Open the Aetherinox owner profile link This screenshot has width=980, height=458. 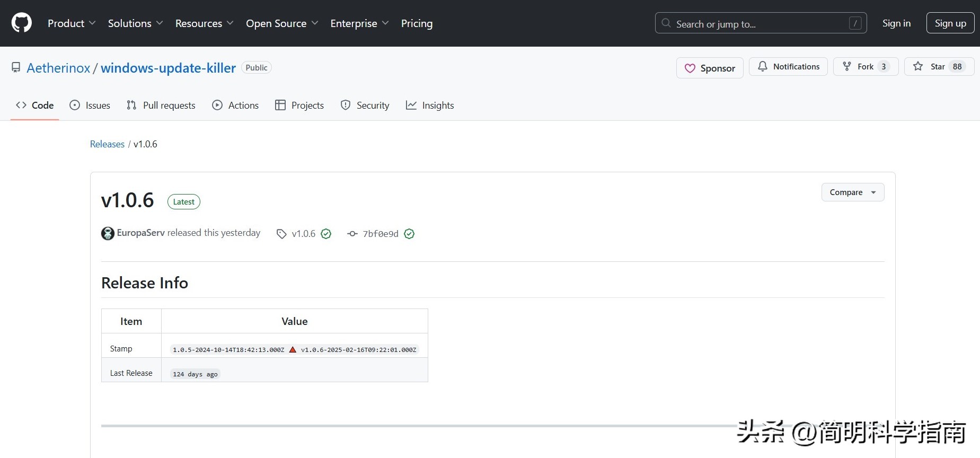pos(58,68)
